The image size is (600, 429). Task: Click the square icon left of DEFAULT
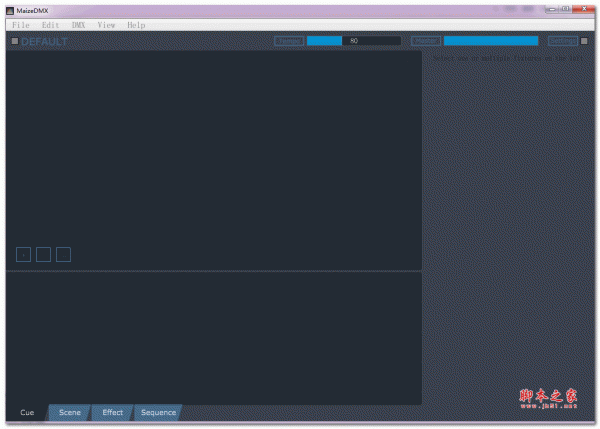tap(14, 41)
